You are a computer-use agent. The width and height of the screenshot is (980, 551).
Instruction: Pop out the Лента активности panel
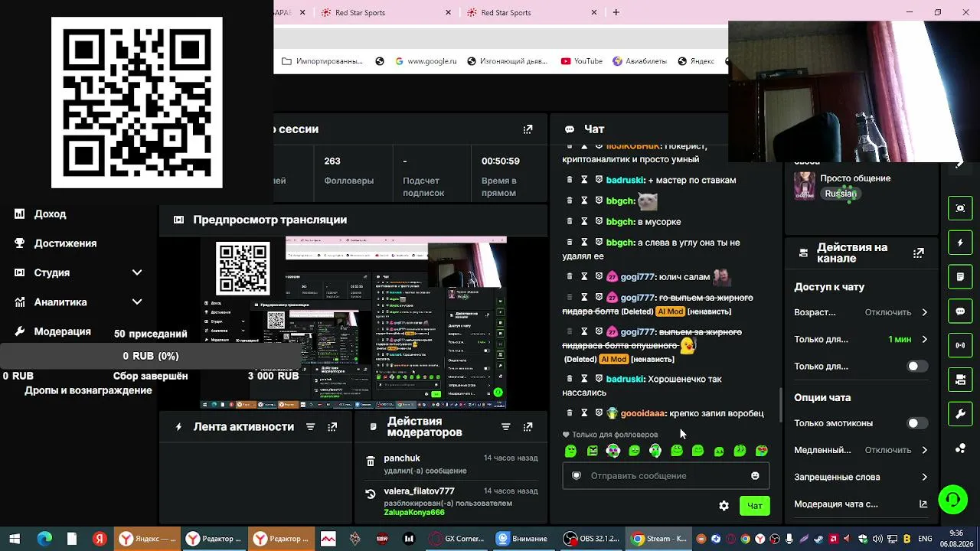tap(332, 427)
